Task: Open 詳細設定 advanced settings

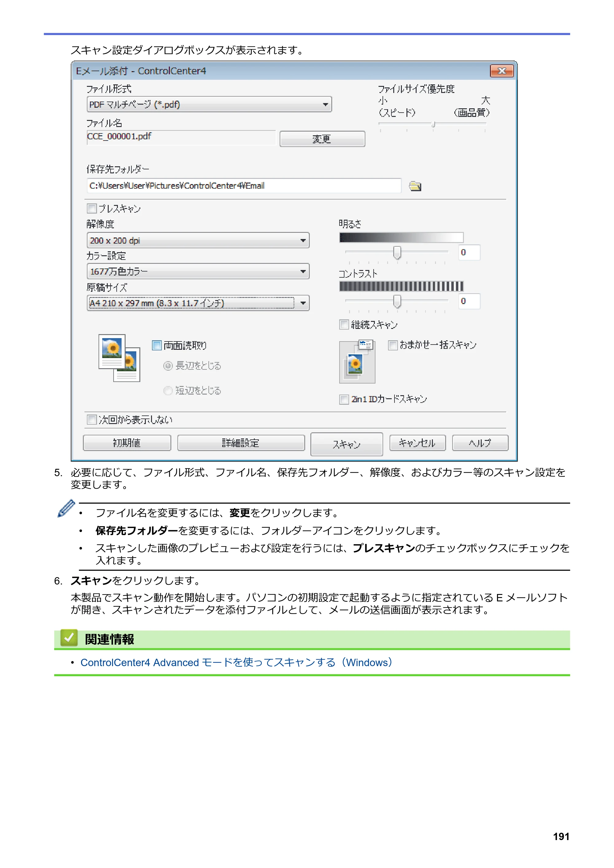Action: pos(241,443)
